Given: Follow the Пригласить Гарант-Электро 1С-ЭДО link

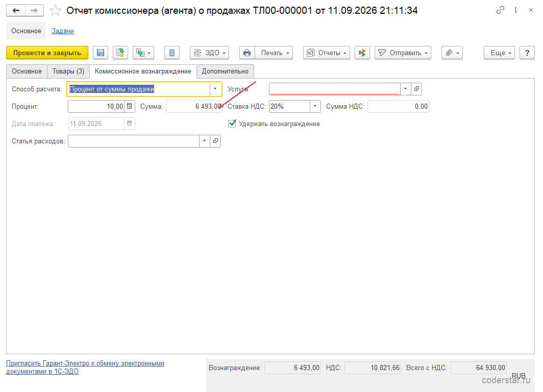Looking at the screenshot, I should pos(85,367).
